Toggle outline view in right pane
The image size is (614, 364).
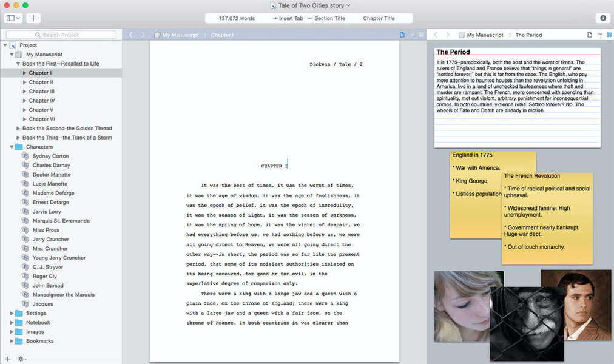599,35
